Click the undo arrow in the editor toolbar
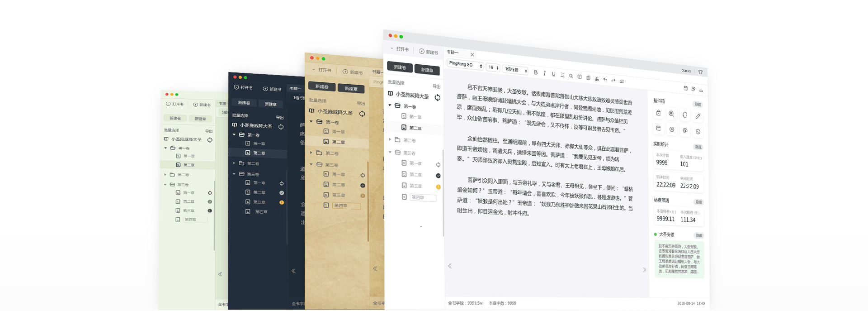 click(x=605, y=80)
